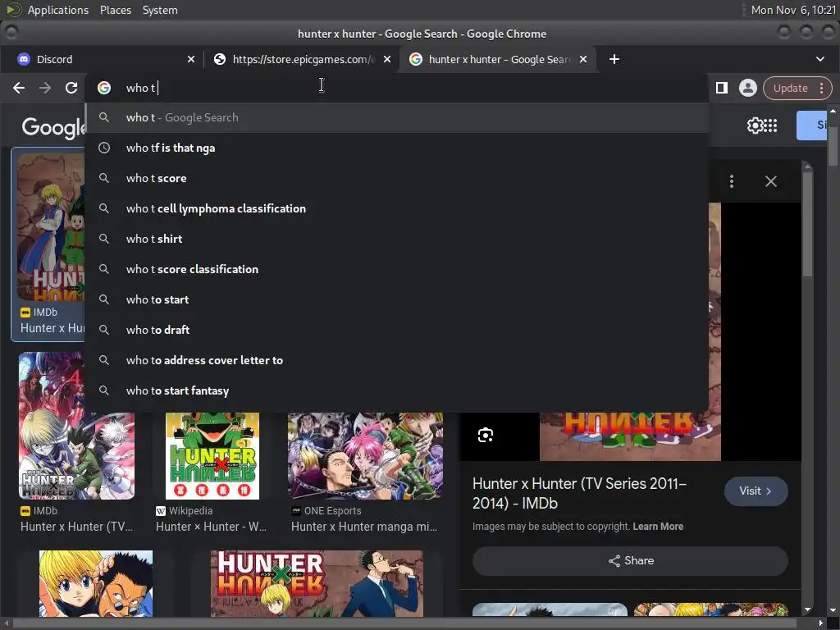
Task: Pick 'who t score classification' suggestion
Action: (397, 269)
